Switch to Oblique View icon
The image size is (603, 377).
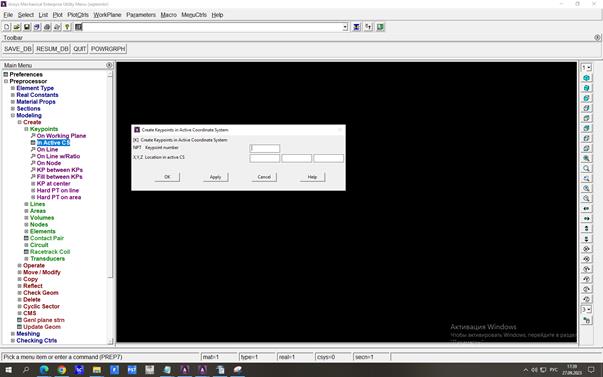coord(586,88)
